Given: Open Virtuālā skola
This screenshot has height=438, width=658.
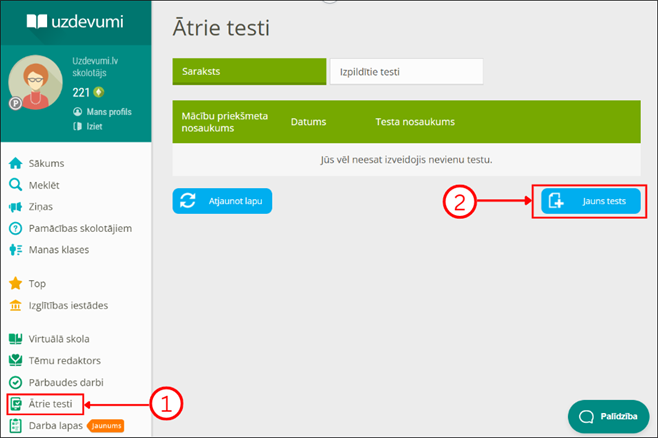Looking at the screenshot, I should pos(59,339).
